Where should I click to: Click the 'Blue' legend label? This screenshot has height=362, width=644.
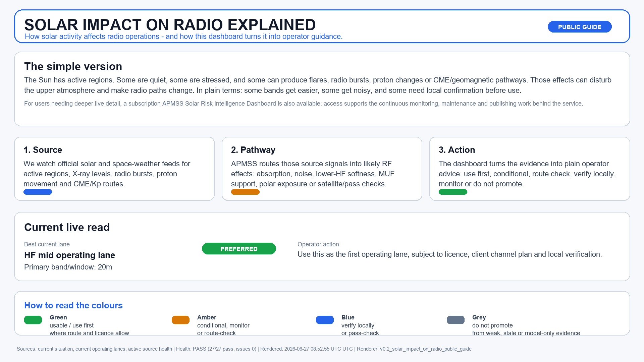click(x=348, y=317)
